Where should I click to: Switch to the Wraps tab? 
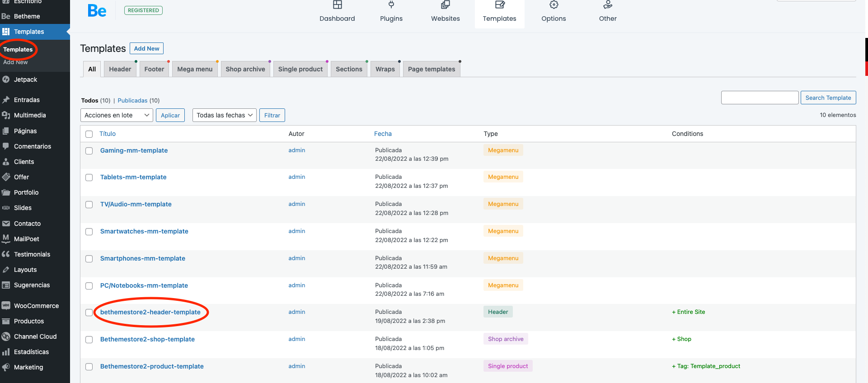point(385,69)
